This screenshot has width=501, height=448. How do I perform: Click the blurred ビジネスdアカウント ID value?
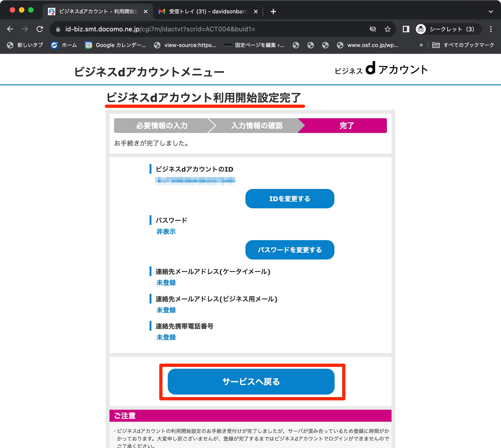coord(195,181)
